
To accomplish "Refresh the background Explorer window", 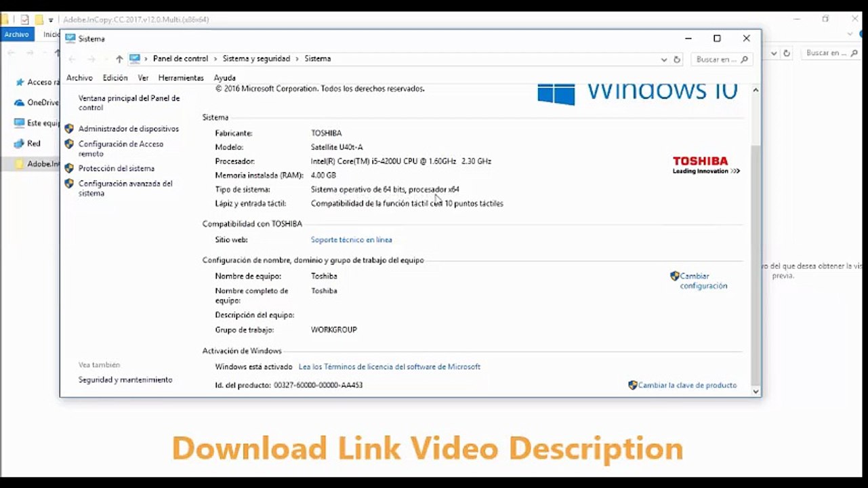I will [x=787, y=53].
